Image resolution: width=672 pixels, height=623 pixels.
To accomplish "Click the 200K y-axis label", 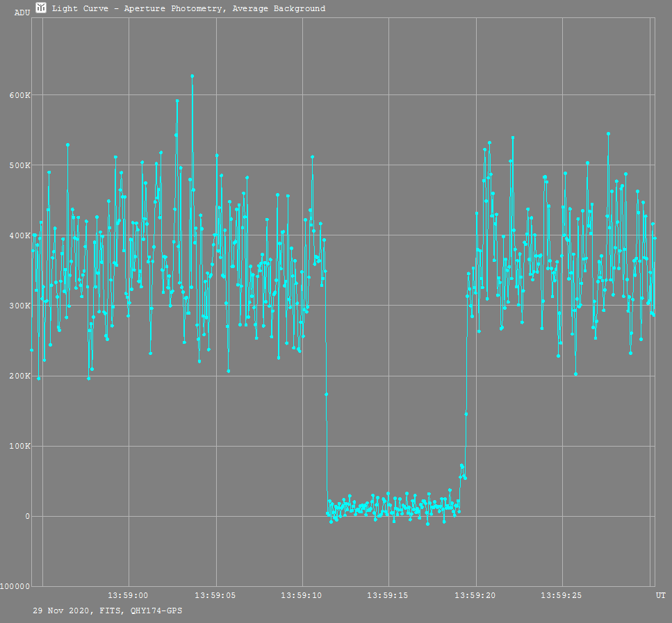I will [x=19, y=376].
